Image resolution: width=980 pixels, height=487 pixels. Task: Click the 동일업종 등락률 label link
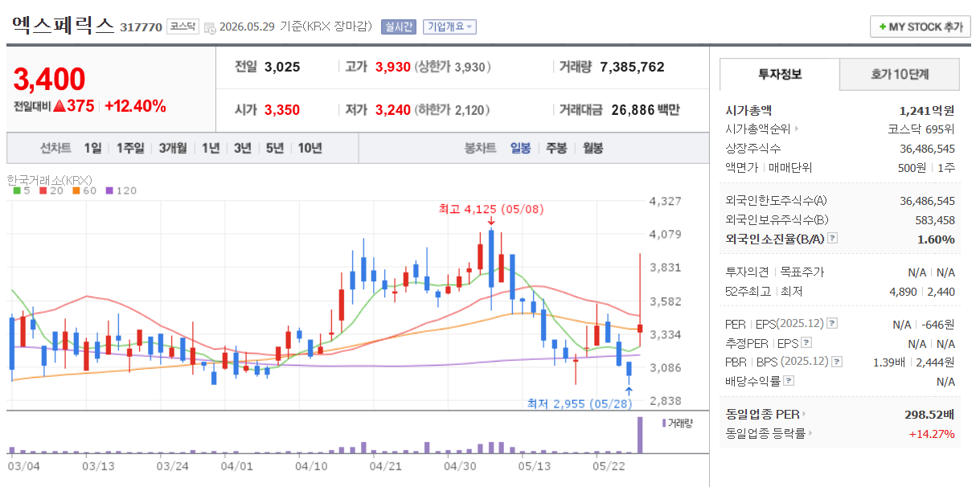click(x=765, y=434)
